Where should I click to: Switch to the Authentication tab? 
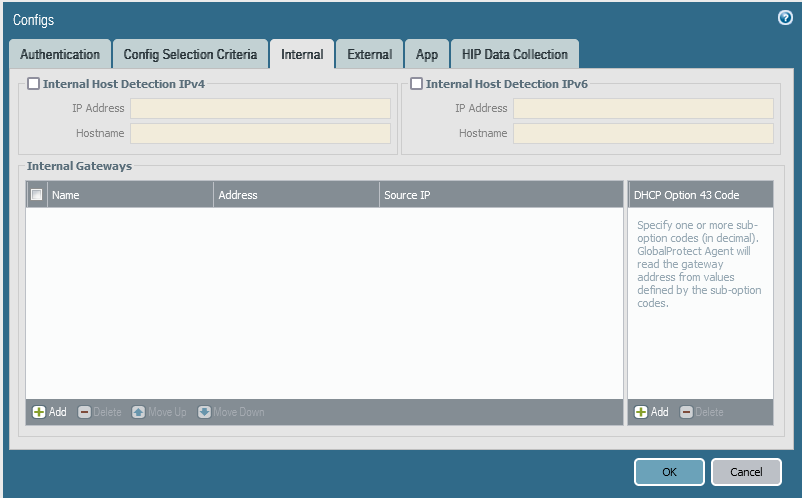[x=60, y=55]
